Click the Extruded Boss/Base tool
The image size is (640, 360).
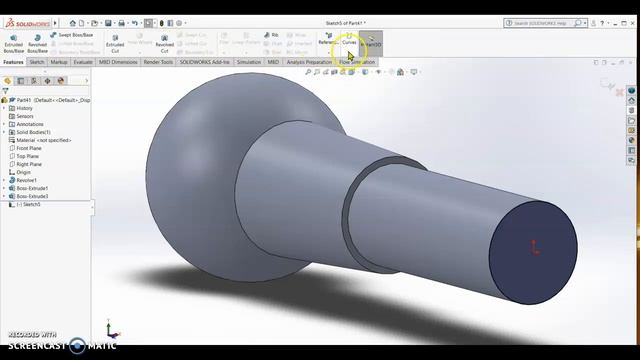[13, 44]
